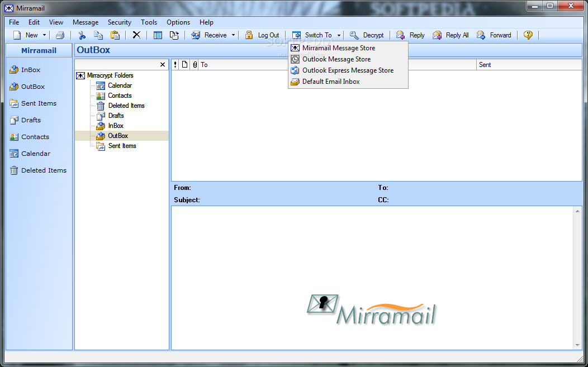Open the View menu

[x=56, y=22]
